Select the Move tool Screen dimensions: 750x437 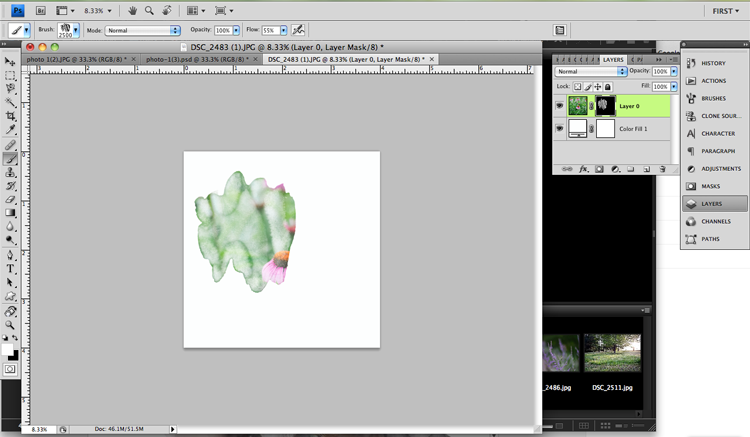(11, 62)
